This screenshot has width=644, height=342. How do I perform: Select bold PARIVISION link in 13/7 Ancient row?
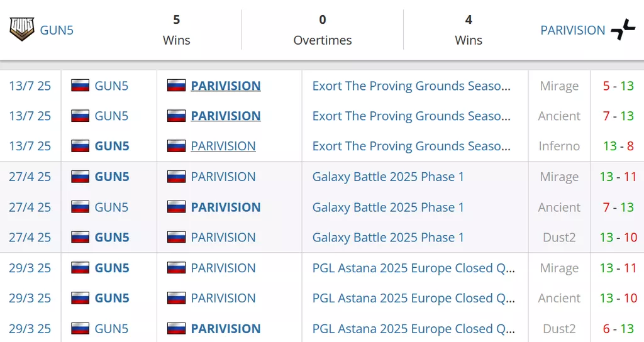point(225,116)
